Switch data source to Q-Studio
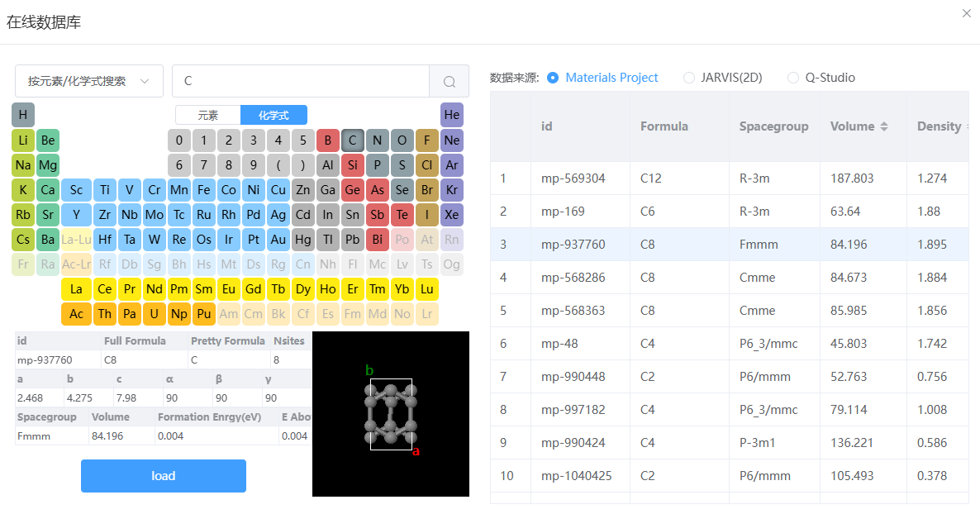Screen dimensions: 980x514 [821, 78]
